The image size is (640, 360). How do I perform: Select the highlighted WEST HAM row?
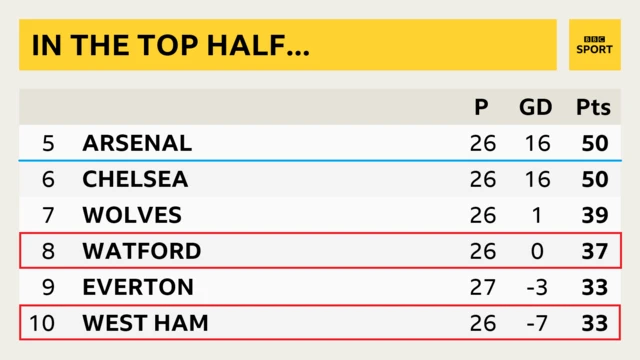pyautogui.click(x=320, y=322)
